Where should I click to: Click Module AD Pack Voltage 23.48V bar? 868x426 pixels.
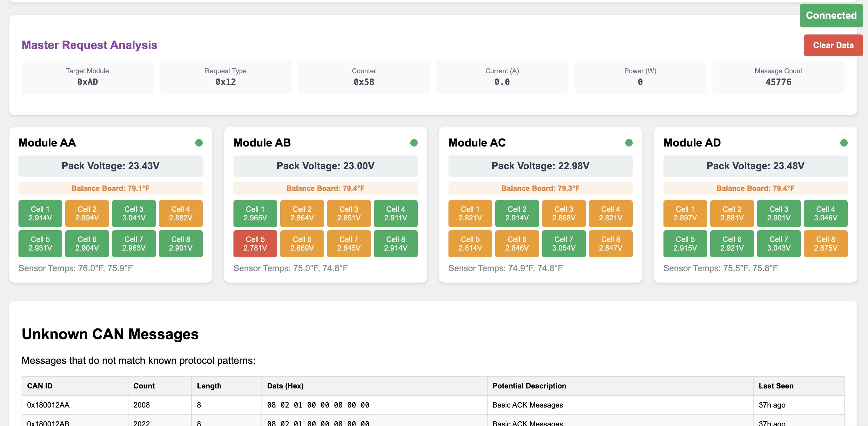[755, 166]
